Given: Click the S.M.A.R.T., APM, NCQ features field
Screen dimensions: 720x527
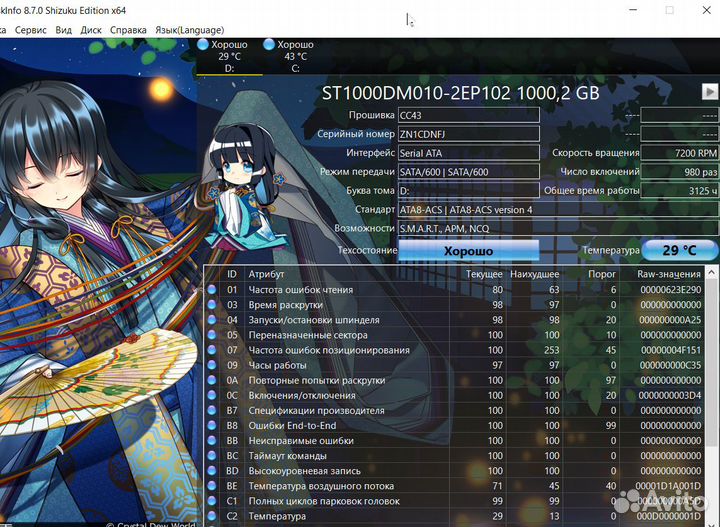Looking at the screenshot, I should pyautogui.click(x=558, y=228).
